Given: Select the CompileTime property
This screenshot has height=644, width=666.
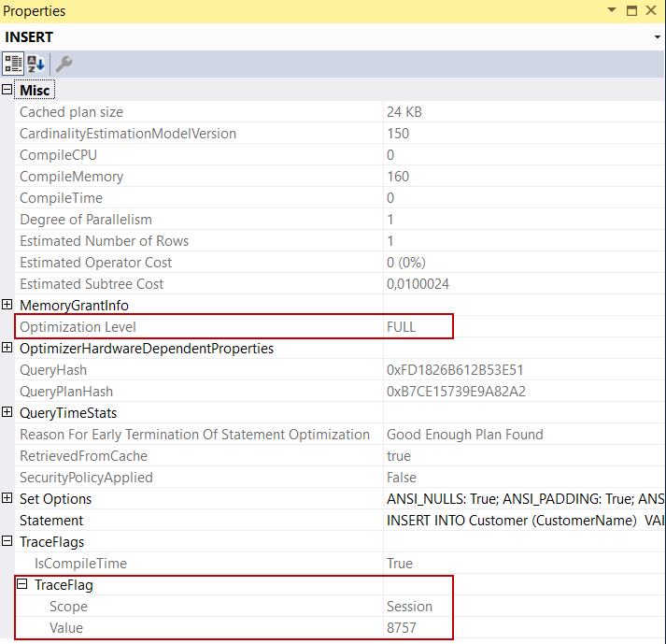Looking at the screenshot, I should tap(61, 198).
